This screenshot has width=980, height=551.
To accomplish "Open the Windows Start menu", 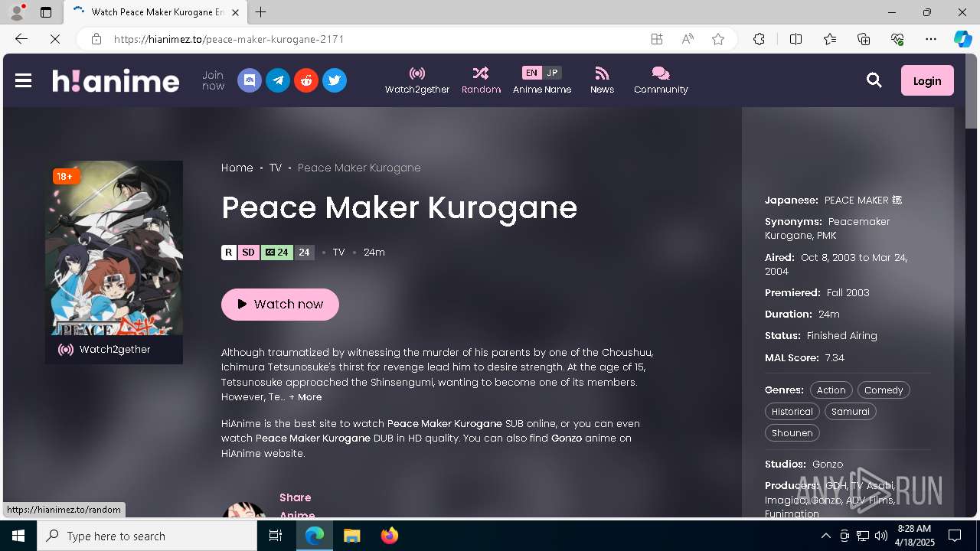I will (18, 536).
